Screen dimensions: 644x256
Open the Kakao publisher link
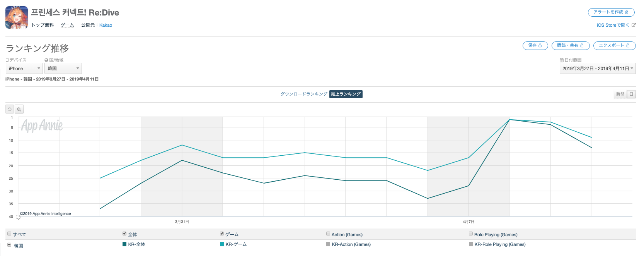pyautogui.click(x=106, y=25)
